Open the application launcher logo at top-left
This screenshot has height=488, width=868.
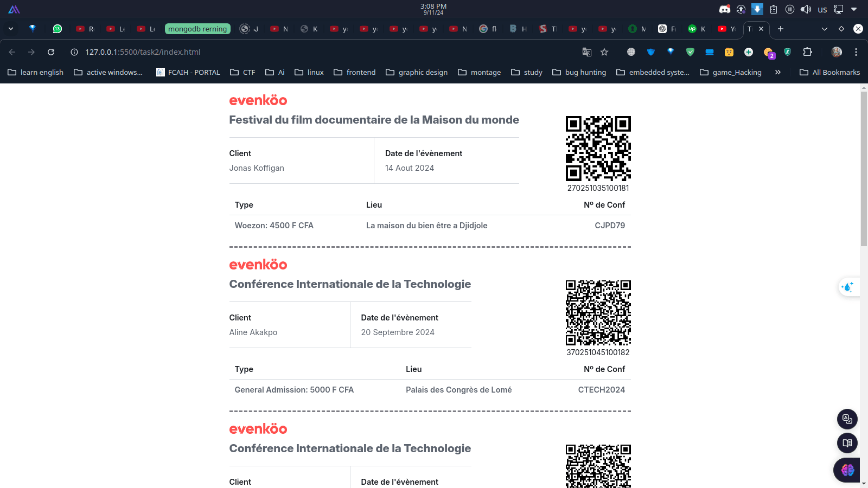(x=14, y=9)
